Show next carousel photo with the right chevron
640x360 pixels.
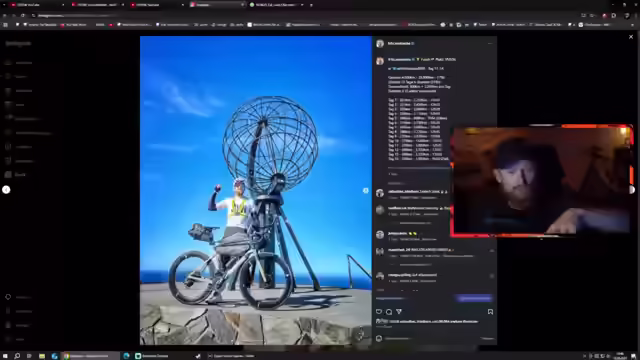pos(366,191)
